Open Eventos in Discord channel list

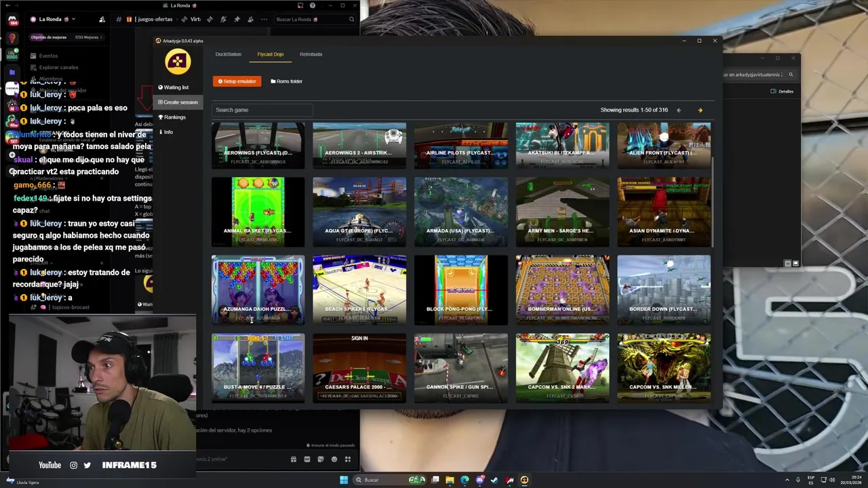tap(48, 56)
